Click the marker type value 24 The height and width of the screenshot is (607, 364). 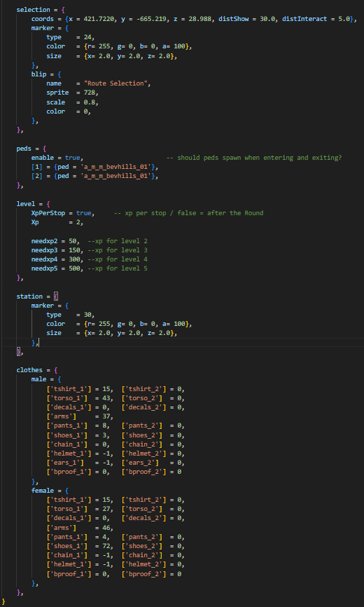[87, 37]
